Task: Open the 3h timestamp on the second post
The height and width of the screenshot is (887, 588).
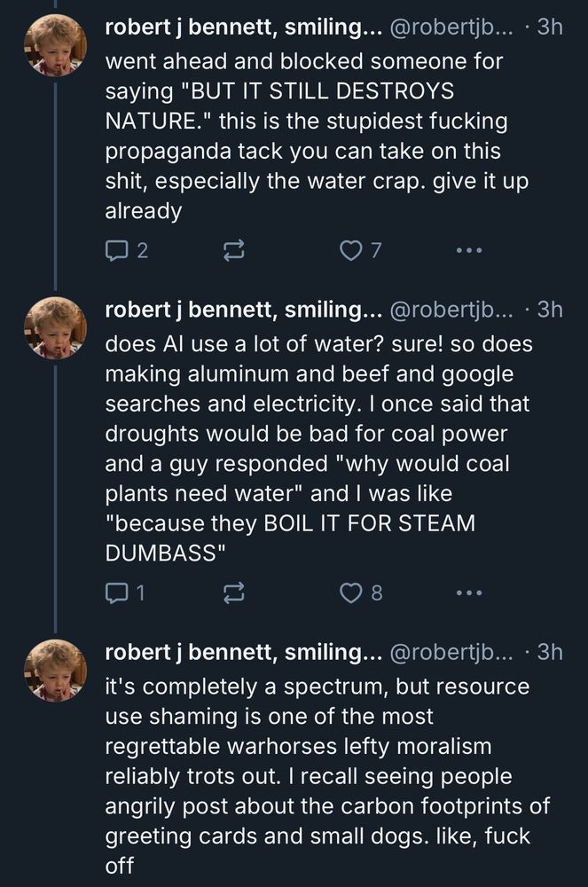Action: pyautogui.click(x=550, y=310)
